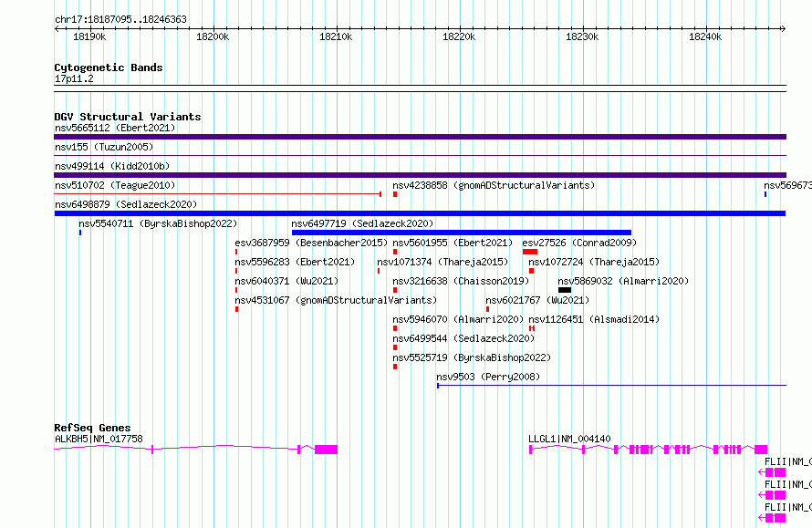Click nsv6021767 (Wu2021) label
The height and width of the screenshot is (528, 812).
(x=537, y=300)
